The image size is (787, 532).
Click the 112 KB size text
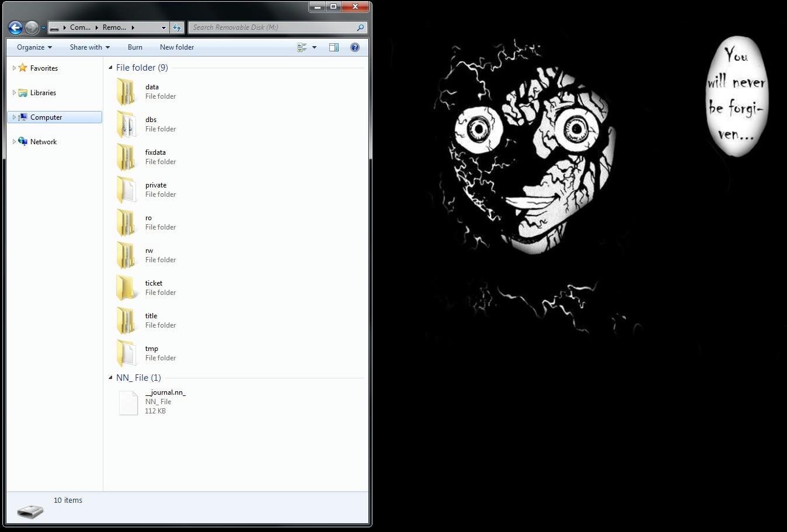tap(155, 411)
